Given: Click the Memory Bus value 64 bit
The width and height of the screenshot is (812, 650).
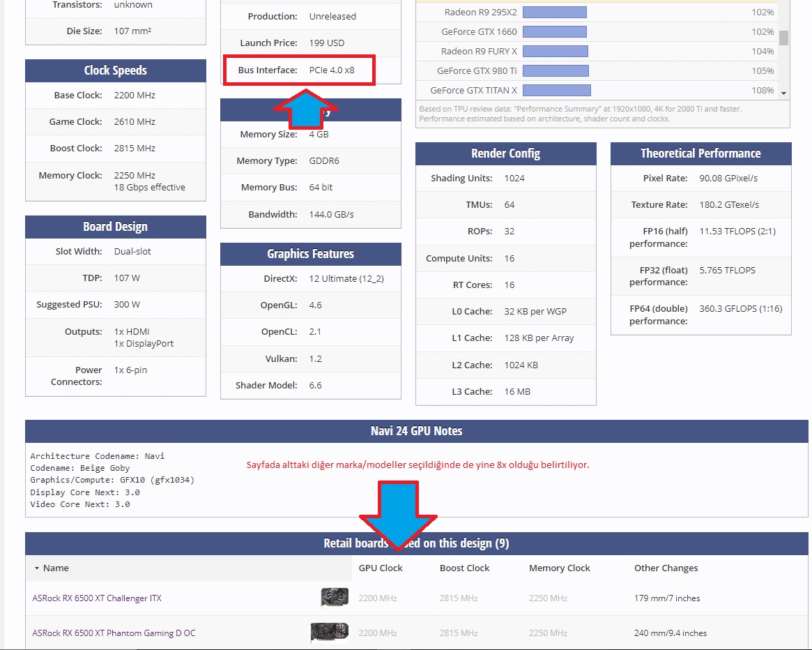Looking at the screenshot, I should click(x=321, y=187).
